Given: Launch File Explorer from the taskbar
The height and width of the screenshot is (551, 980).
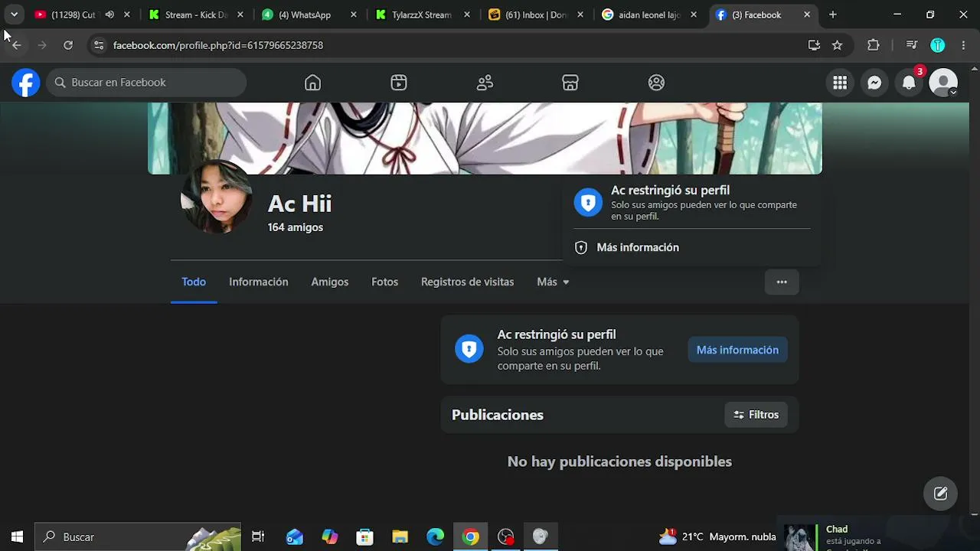Looking at the screenshot, I should 400,537.
